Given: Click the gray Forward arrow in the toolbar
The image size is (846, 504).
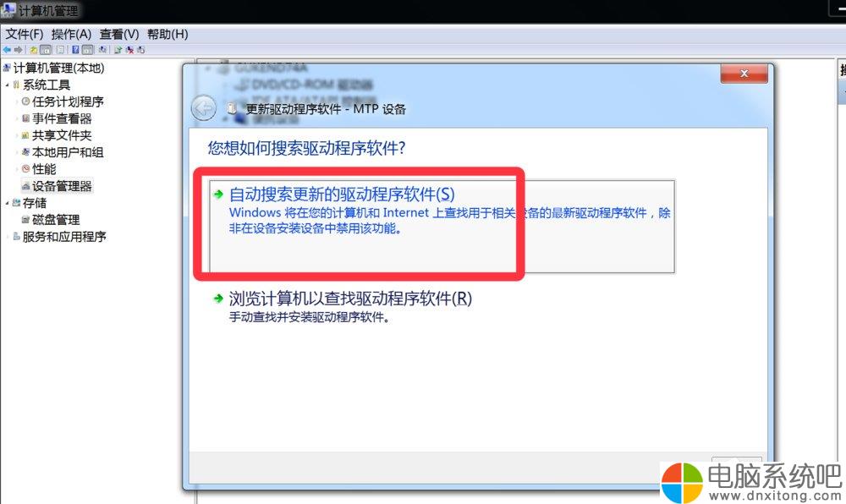Looking at the screenshot, I should [19, 50].
